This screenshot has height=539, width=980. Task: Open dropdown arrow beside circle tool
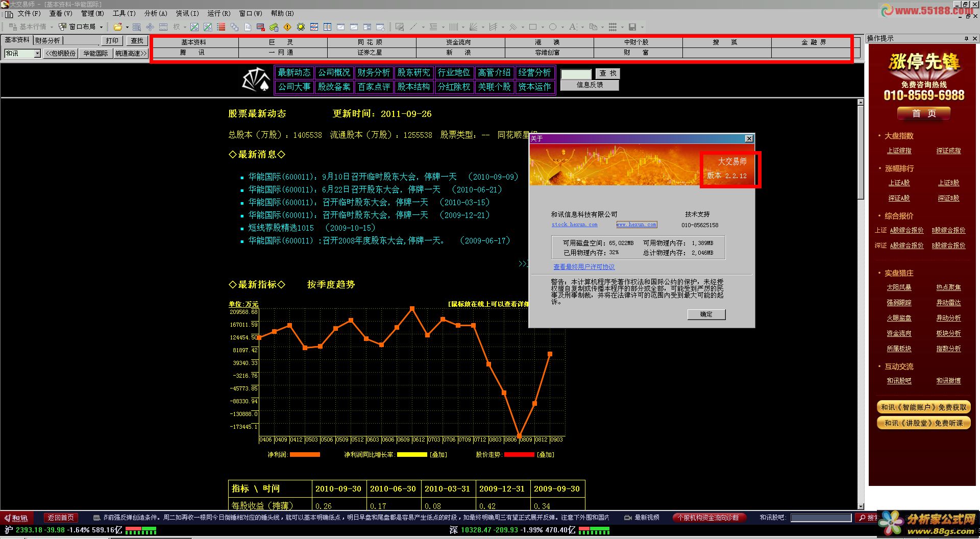(x=562, y=27)
